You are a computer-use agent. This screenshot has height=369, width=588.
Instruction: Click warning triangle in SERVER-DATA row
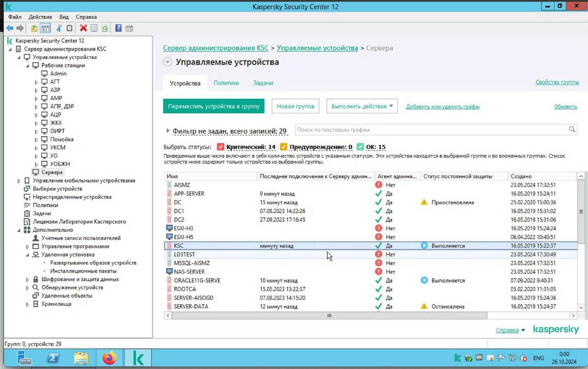(x=424, y=307)
